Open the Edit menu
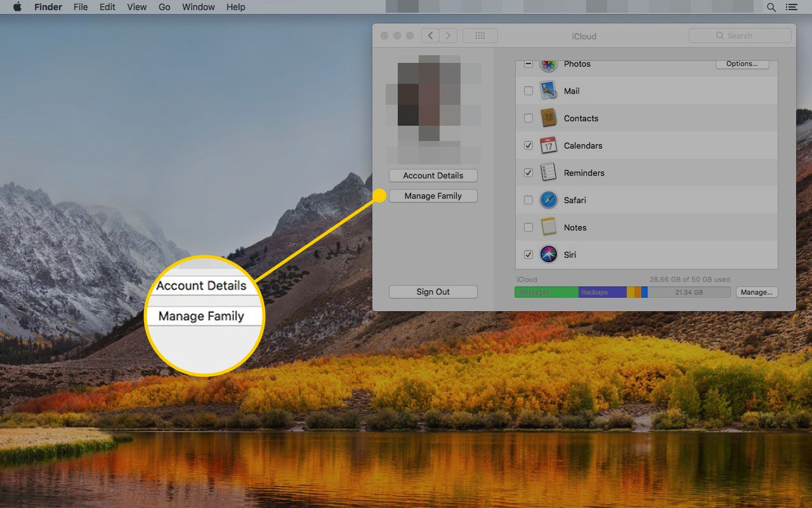Screen dimensions: 812x508 (107, 7)
